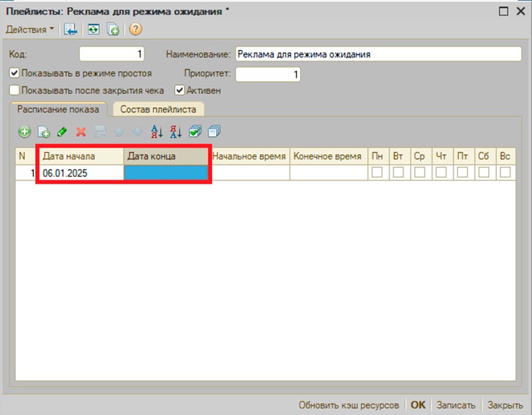532x415 pixels.
Task: Enable 'Показывать после закрытия чека' checkbox
Action: (x=14, y=90)
